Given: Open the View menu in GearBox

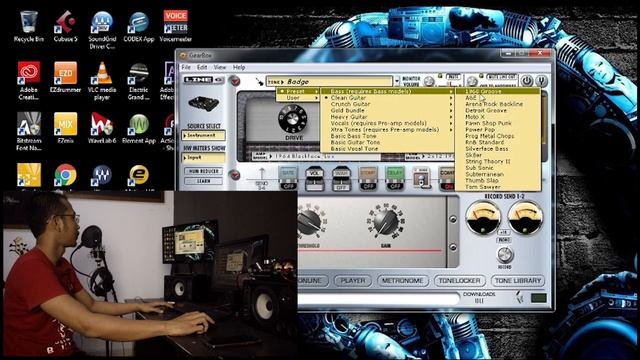Looking at the screenshot, I should coord(220,67).
